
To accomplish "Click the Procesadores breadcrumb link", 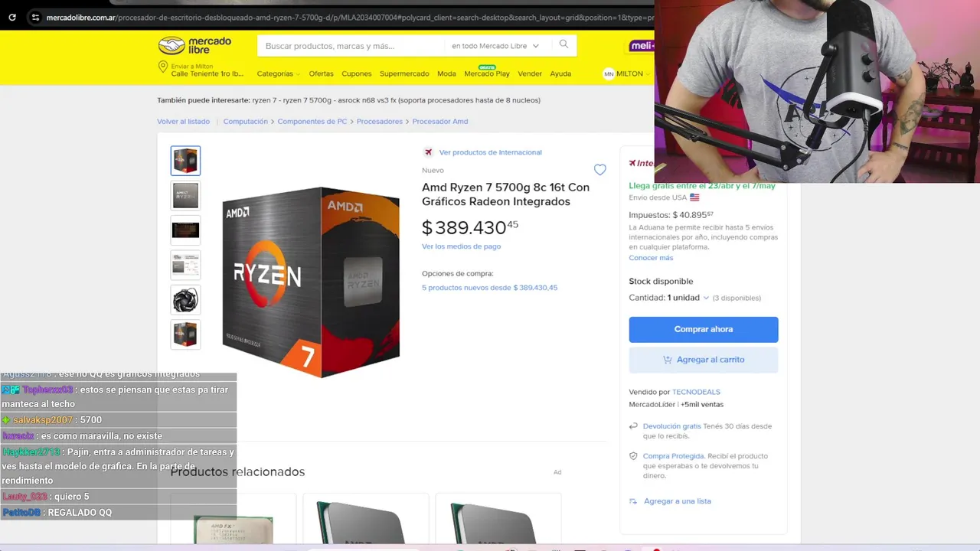I will [380, 121].
